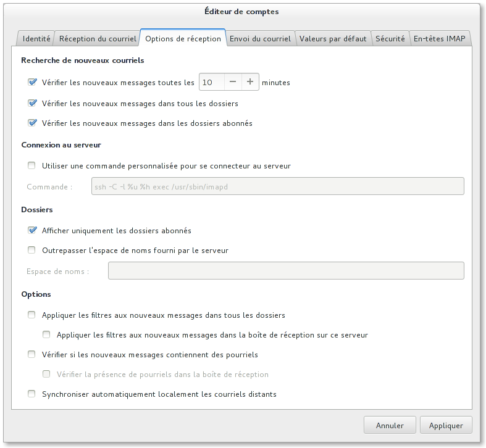Image resolution: width=486 pixels, height=448 pixels.
Task: Enable 'Synchroniser automatiquement localement' checkbox
Action: (x=32, y=394)
